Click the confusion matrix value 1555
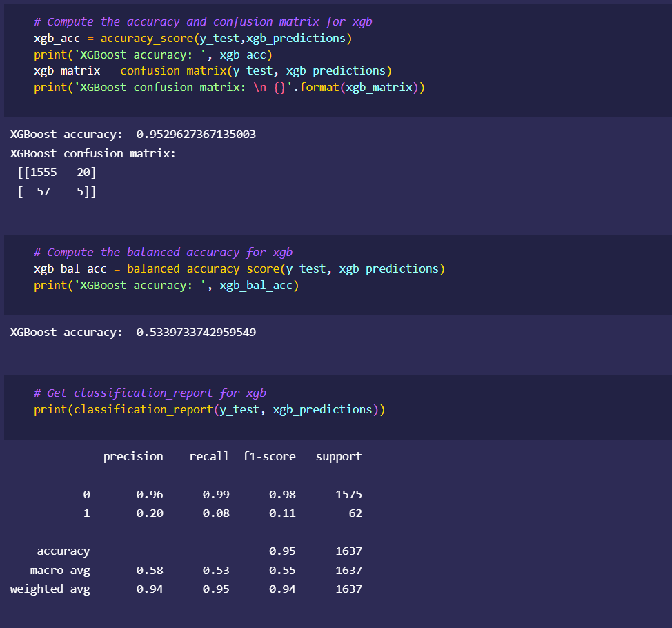Image resolution: width=672 pixels, height=628 pixels. tap(43, 173)
